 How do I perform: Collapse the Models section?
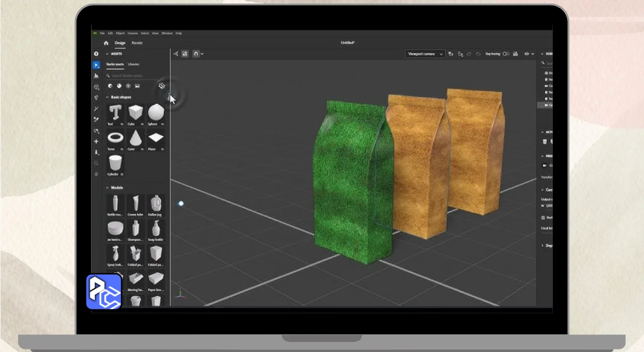pyautogui.click(x=107, y=188)
